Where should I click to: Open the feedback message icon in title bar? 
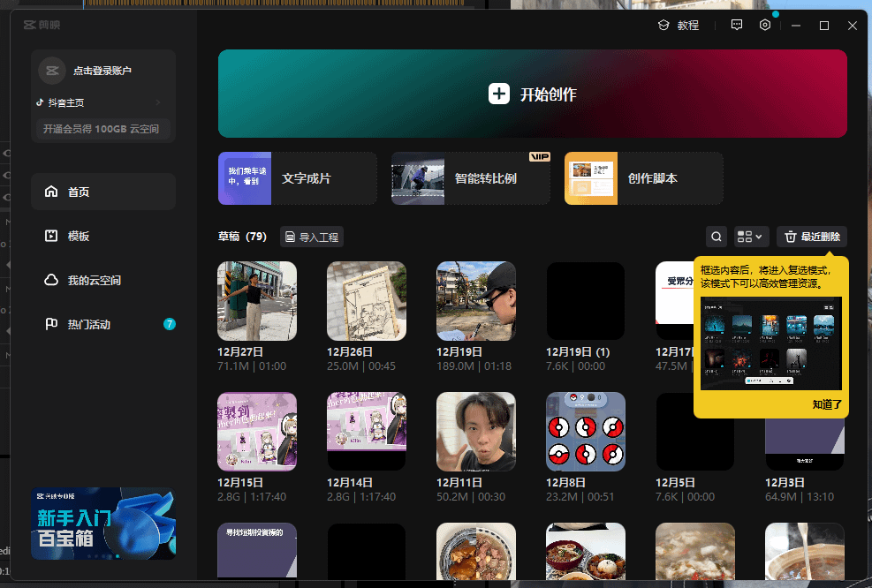737,26
